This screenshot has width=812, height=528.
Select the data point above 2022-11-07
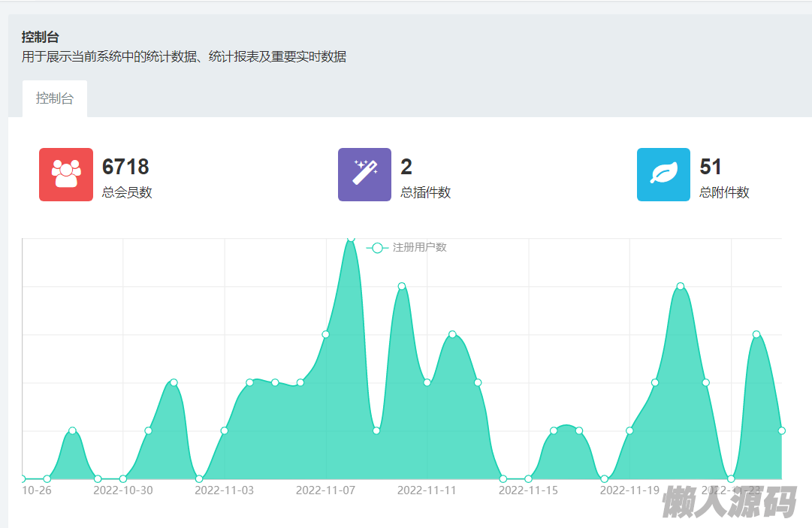325,334
